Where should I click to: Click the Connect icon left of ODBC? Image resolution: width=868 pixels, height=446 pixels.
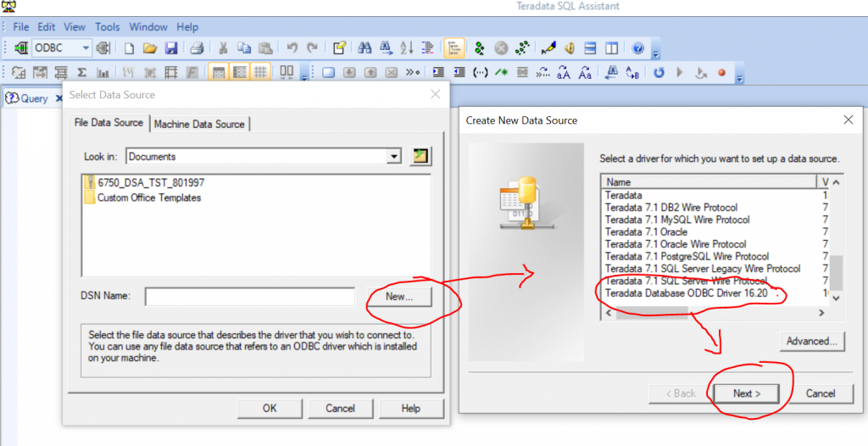tap(21, 48)
